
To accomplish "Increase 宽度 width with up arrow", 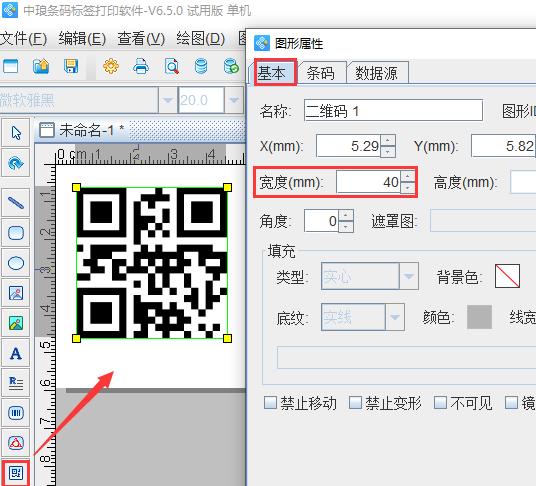I will click(x=407, y=176).
